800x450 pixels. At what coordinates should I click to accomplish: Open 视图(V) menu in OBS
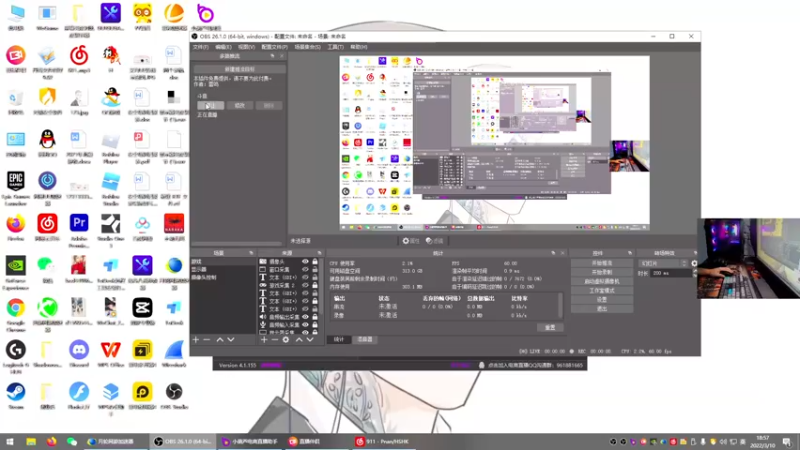[246, 47]
